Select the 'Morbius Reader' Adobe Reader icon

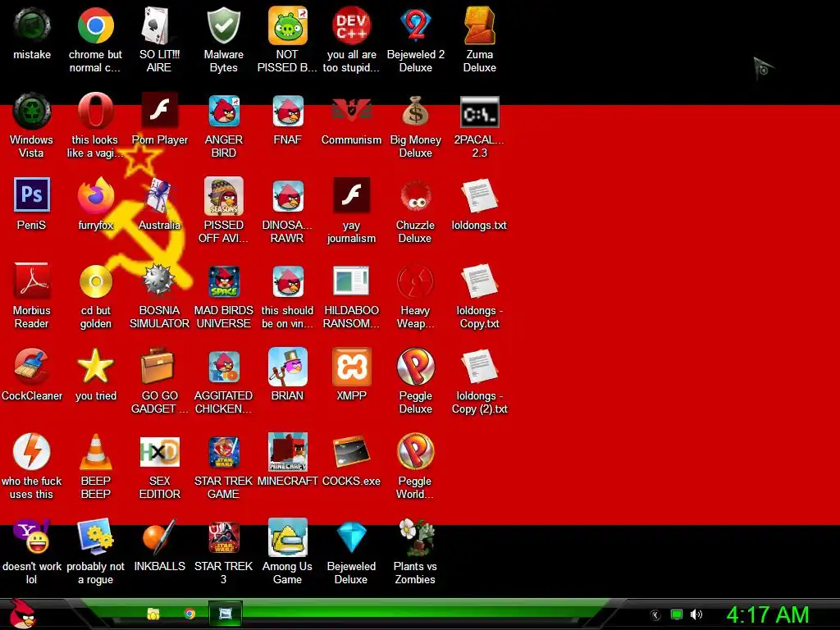coord(32,281)
